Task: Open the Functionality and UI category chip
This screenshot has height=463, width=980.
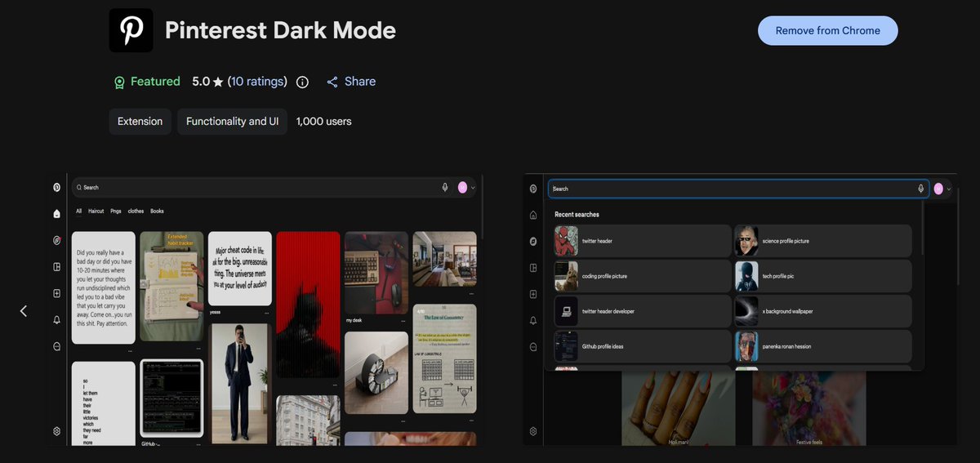Action: 232,121
